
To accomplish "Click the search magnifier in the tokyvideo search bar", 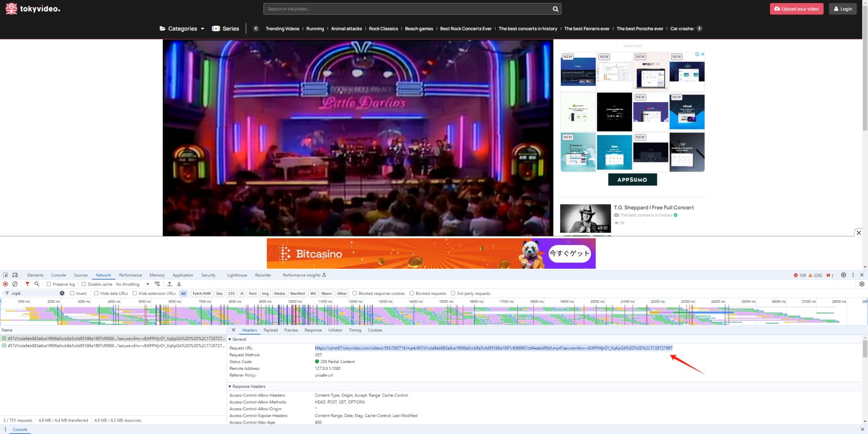I will pyautogui.click(x=555, y=8).
